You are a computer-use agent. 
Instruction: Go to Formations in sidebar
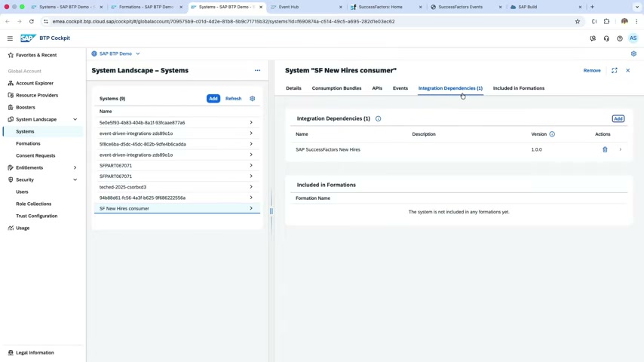point(28,143)
